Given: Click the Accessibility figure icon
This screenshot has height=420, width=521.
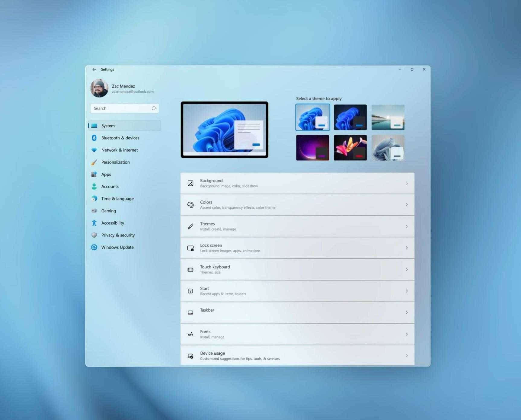Looking at the screenshot, I should coord(94,223).
